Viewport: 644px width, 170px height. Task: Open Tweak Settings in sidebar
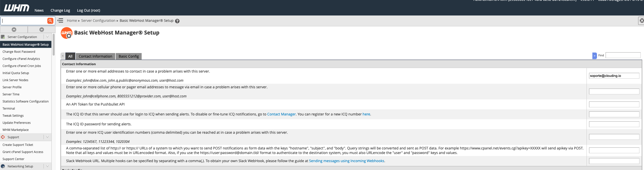(x=13, y=115)
